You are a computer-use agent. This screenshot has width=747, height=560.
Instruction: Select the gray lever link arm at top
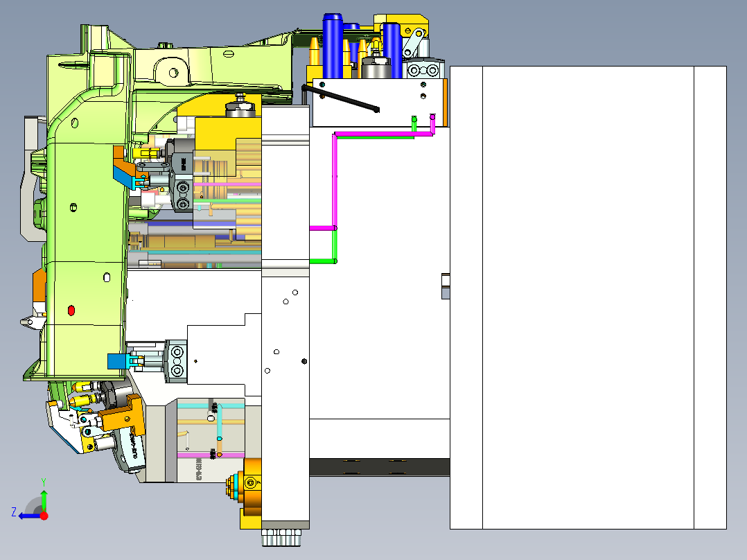[x=413, y=43]
